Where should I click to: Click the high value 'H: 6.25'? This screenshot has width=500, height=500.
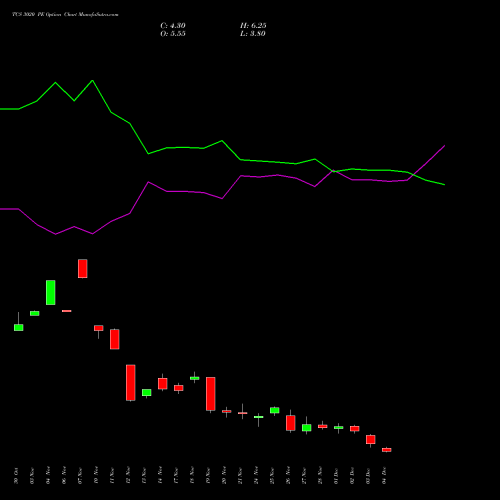(253, 26)
